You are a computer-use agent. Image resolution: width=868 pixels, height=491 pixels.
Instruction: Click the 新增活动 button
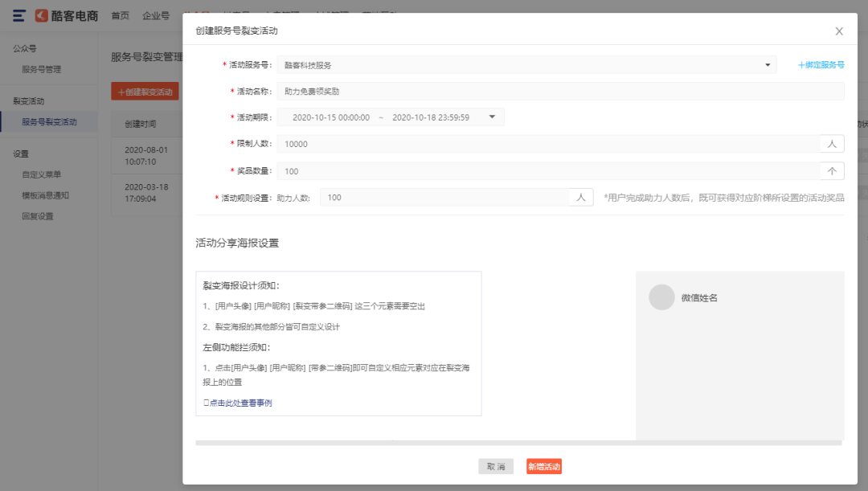tap(544, 467)
